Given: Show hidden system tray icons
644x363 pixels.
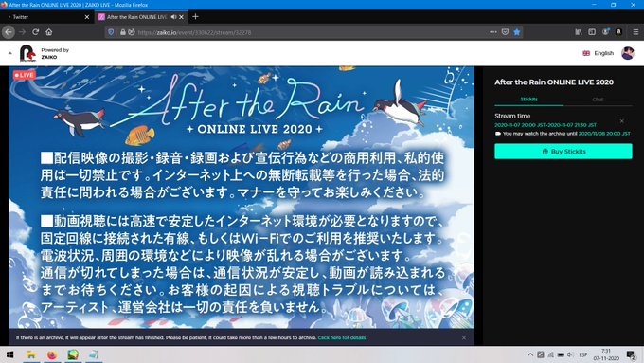Looking at the screenshot, I should coord(530,354).
